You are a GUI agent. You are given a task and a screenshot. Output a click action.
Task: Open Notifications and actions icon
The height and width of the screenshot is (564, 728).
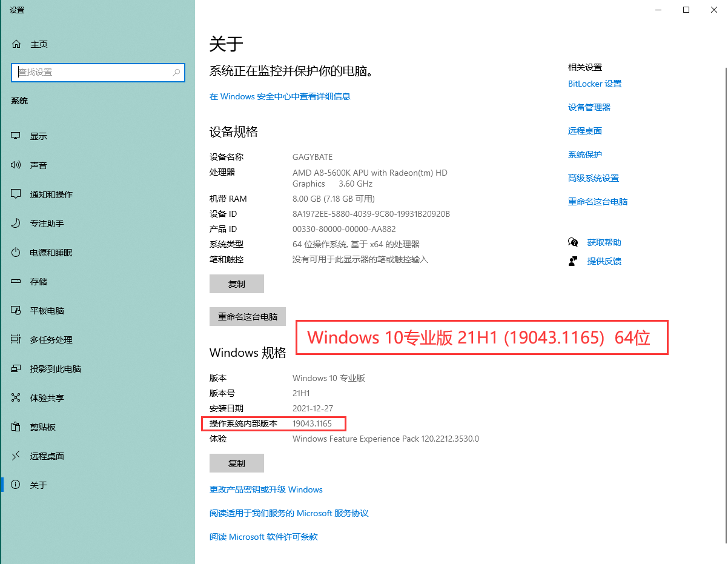click(x=16, y=194)
